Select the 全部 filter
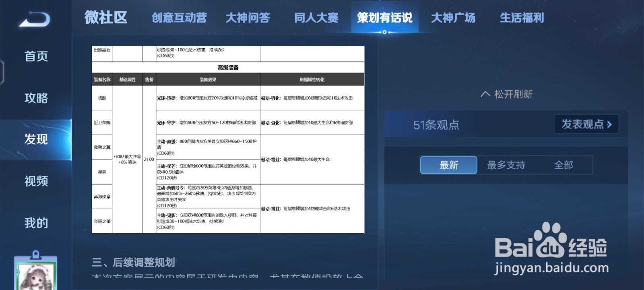The height and width of the screenshot is (290, 644). (563, 165)
